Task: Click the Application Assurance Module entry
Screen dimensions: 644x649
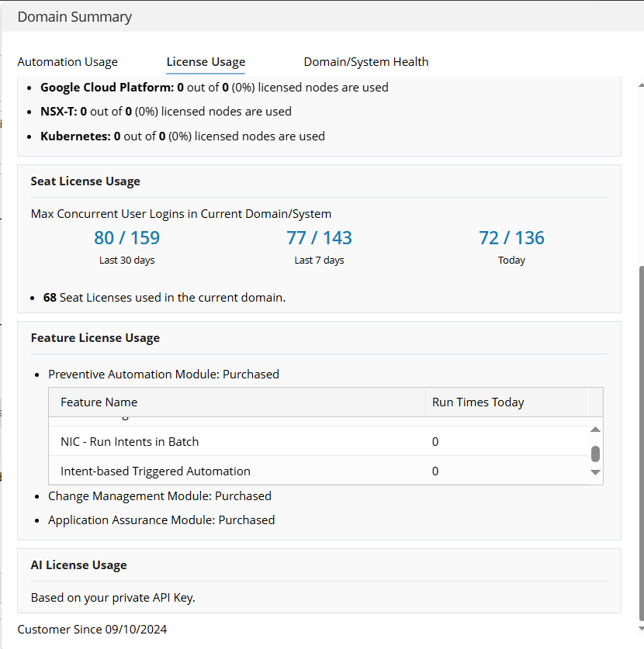Action: click(161, 520)
